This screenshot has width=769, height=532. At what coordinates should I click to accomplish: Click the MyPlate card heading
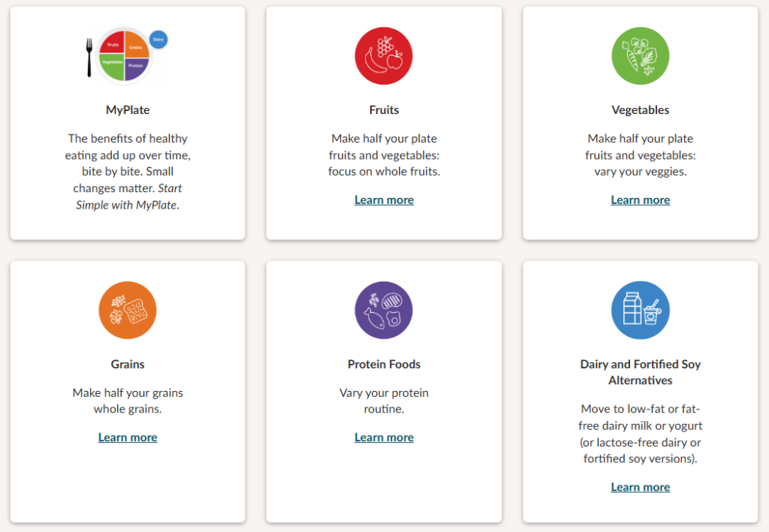(x=128, y=110)
